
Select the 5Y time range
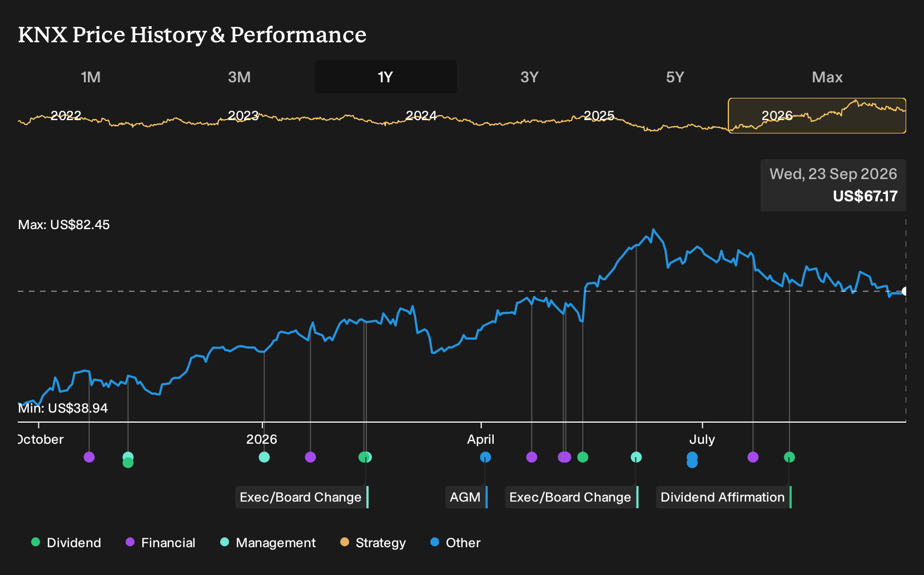[x=675, y=77]
